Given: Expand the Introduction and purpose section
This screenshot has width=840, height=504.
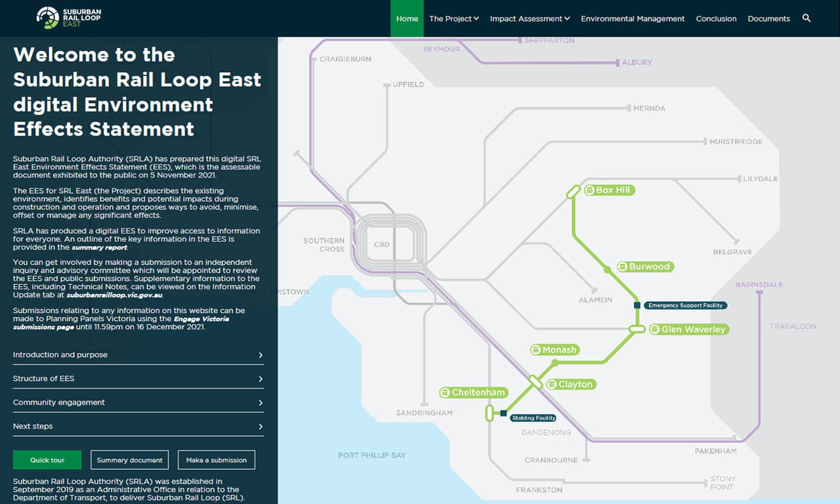Looking at the screenshot, I should pos(138,355).
